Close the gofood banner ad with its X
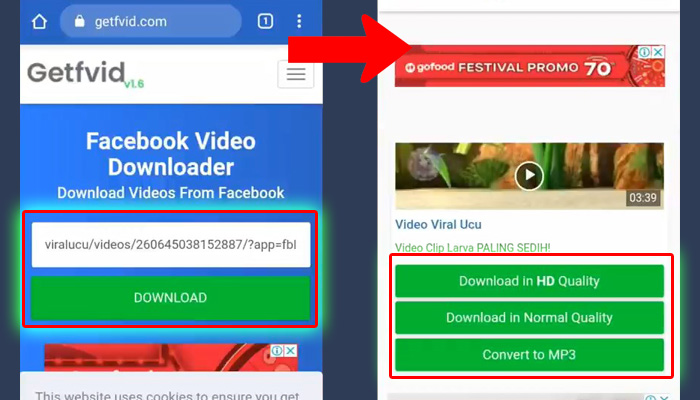This screenshot has height=400, width=700. point(658,52)
